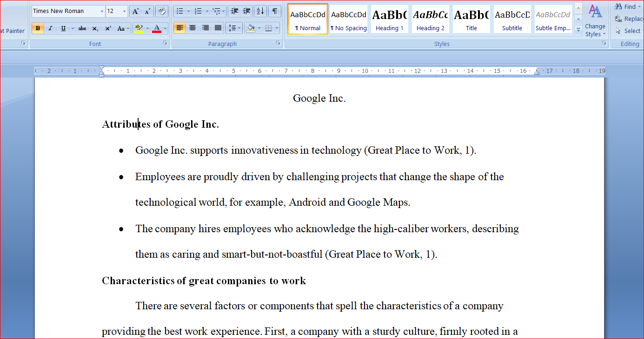Open bullets library dropdown arrow
Screen dimensions: 644x339
(188, 11)
